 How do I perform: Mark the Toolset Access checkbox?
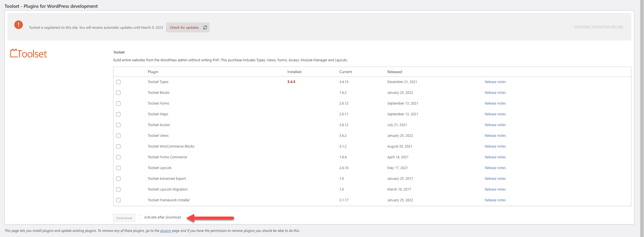[x=118, y=125]
